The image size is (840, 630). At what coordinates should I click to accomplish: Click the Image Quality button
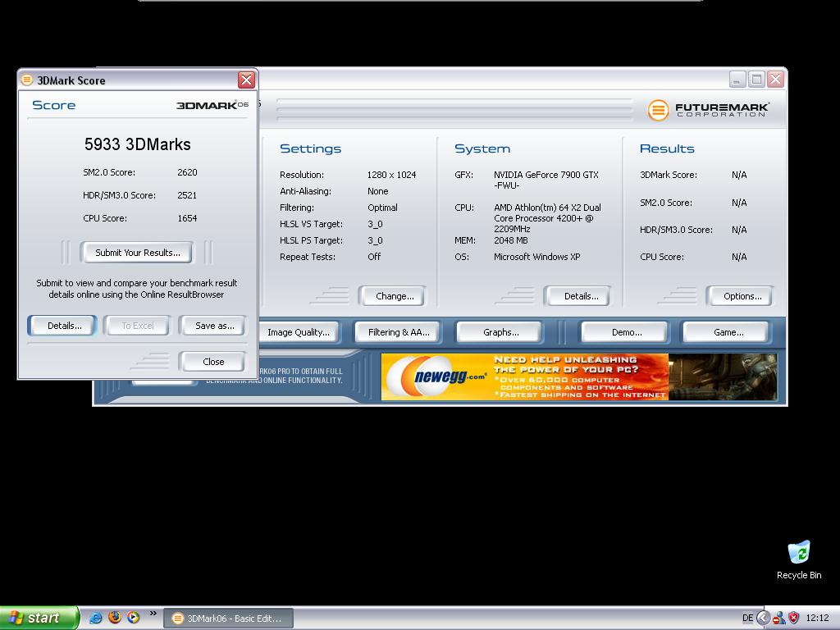point(299,332)
